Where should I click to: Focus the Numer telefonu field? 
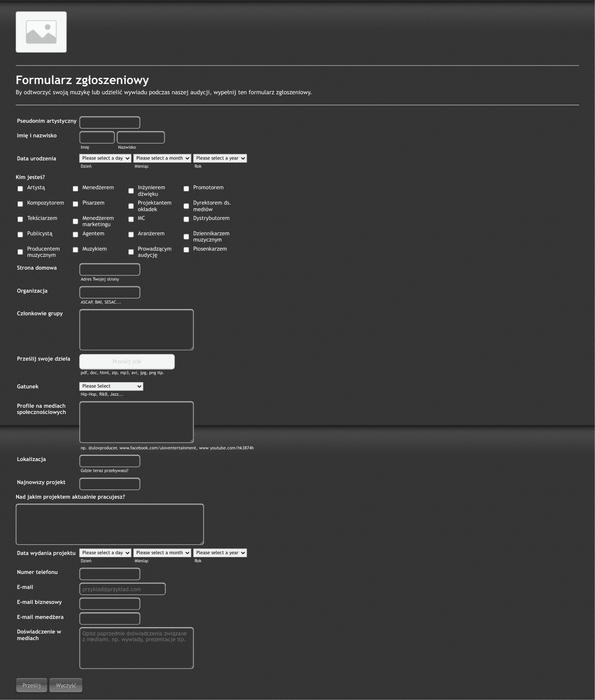110,574
